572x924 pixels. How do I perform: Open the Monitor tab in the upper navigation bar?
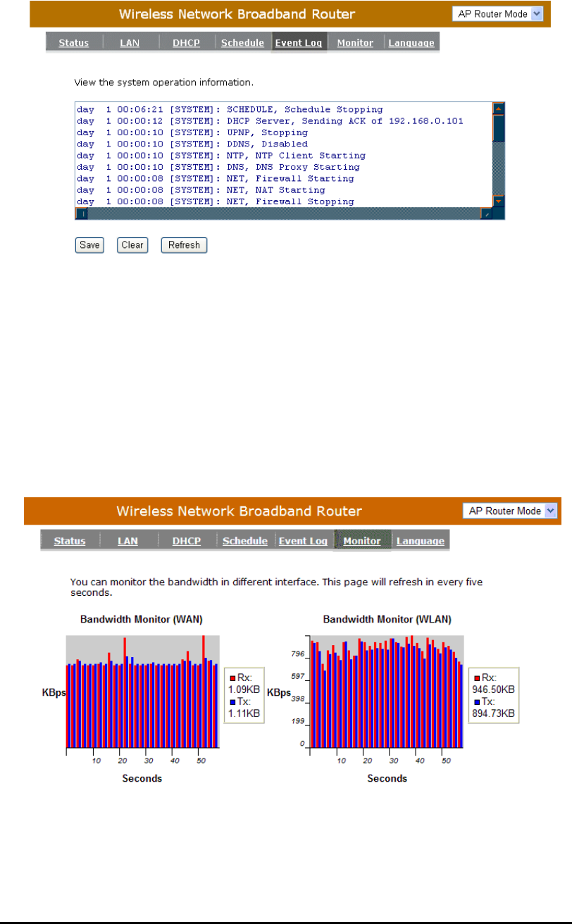coord(355,43)
